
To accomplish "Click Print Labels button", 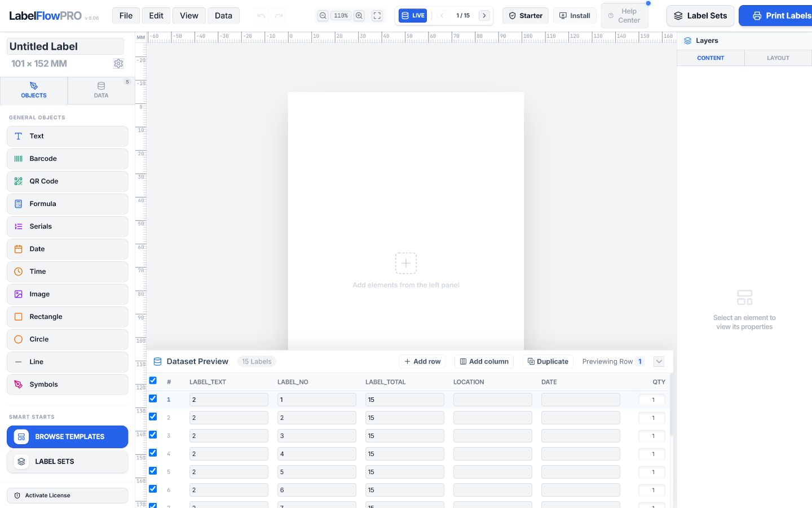I will click(776, 16).
